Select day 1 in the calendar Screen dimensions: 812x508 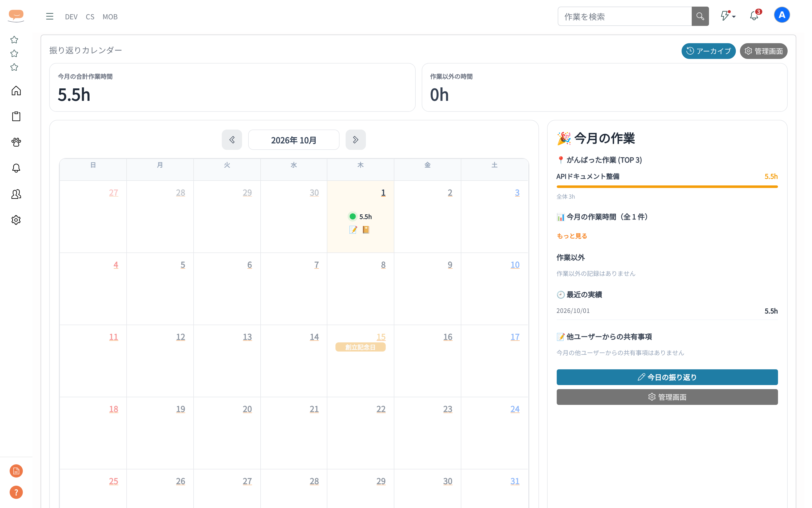[383, 193]
